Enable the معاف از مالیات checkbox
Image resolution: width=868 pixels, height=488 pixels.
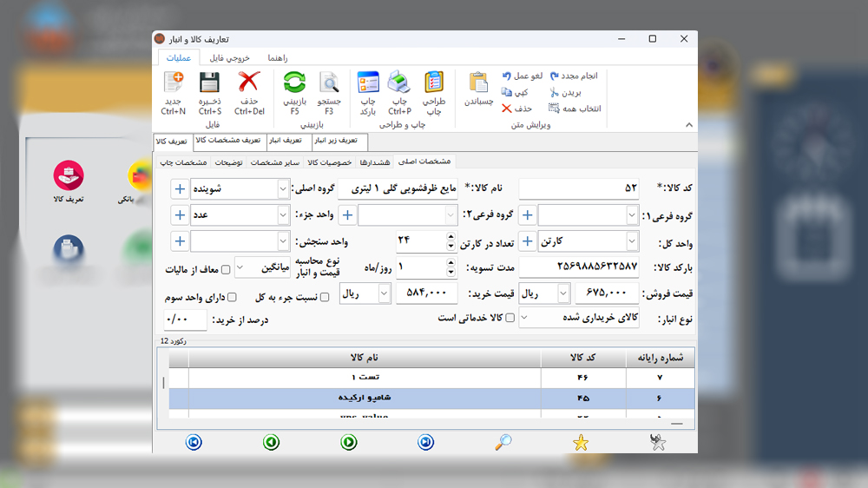227,269
